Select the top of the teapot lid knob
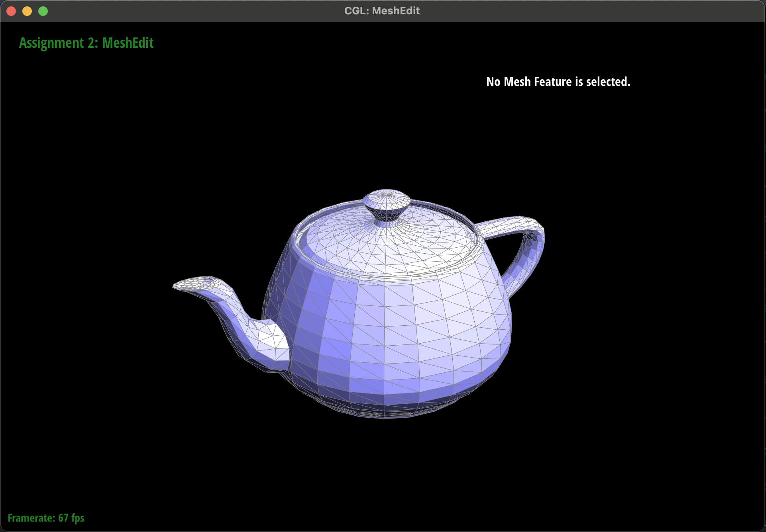This screenshot has height=532, width=766. [387, 196]
